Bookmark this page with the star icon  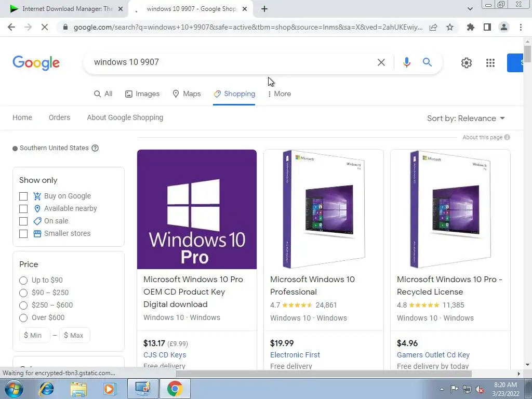pyautogui.click(x=450, y=27)
